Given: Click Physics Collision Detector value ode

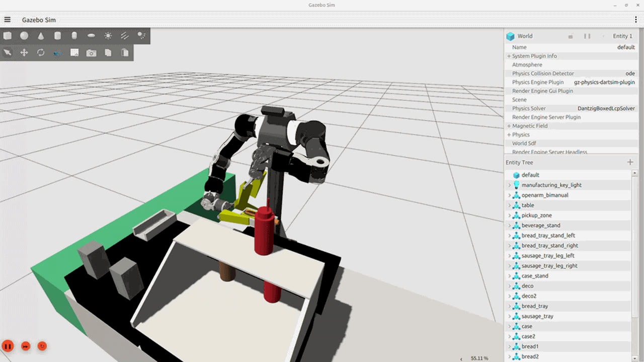Looking at the screenshot, I should [630, 73].
